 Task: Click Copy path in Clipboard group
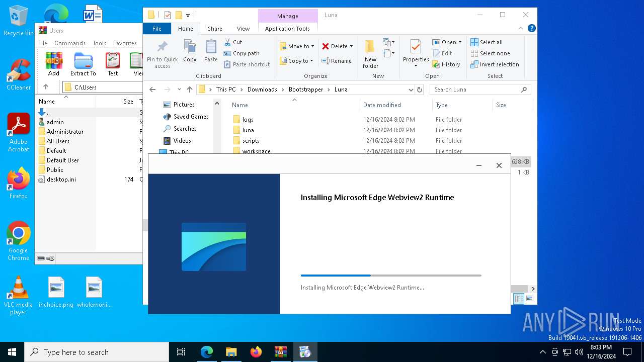[x=242, y=53]
